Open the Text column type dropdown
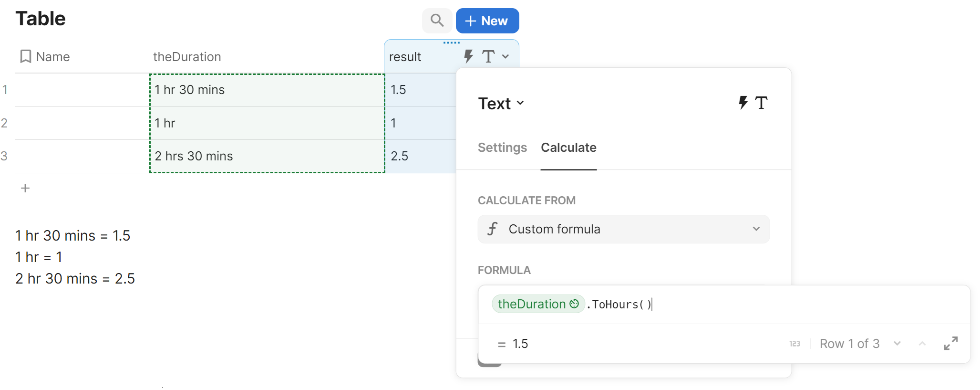 click(501, 104)
